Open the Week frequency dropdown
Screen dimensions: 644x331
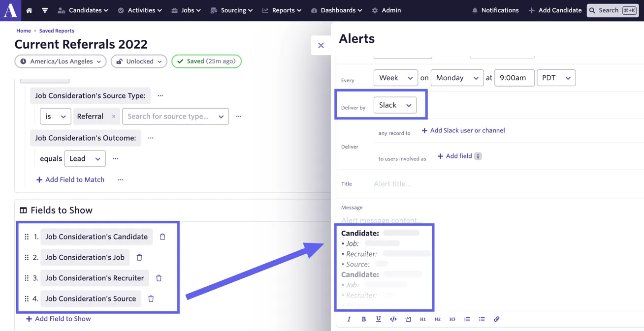396,78
